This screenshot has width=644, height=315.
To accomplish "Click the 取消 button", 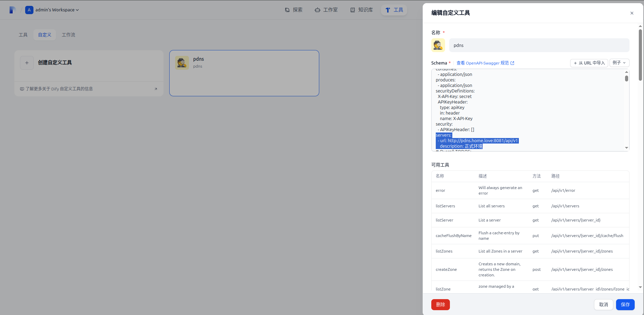I will [x=603, y=305].
